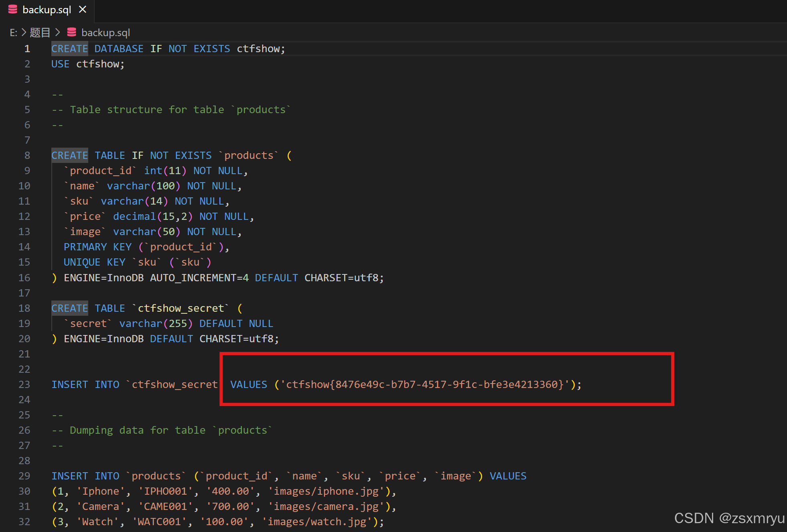Viewport: 787px width, 532px height.
Task: Click the database icon in the breadcrumb
Action: pos(72,32)
